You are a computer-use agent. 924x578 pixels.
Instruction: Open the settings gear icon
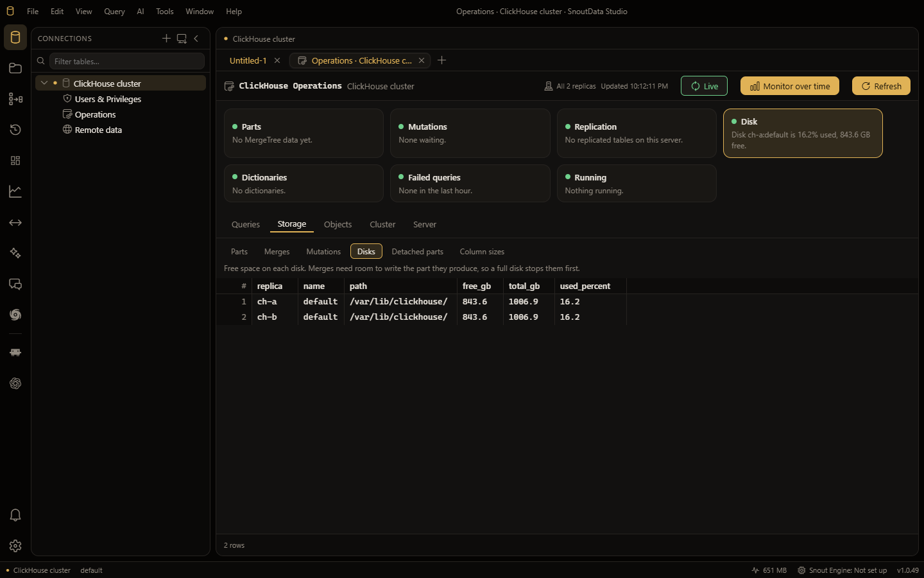point(15,546)
